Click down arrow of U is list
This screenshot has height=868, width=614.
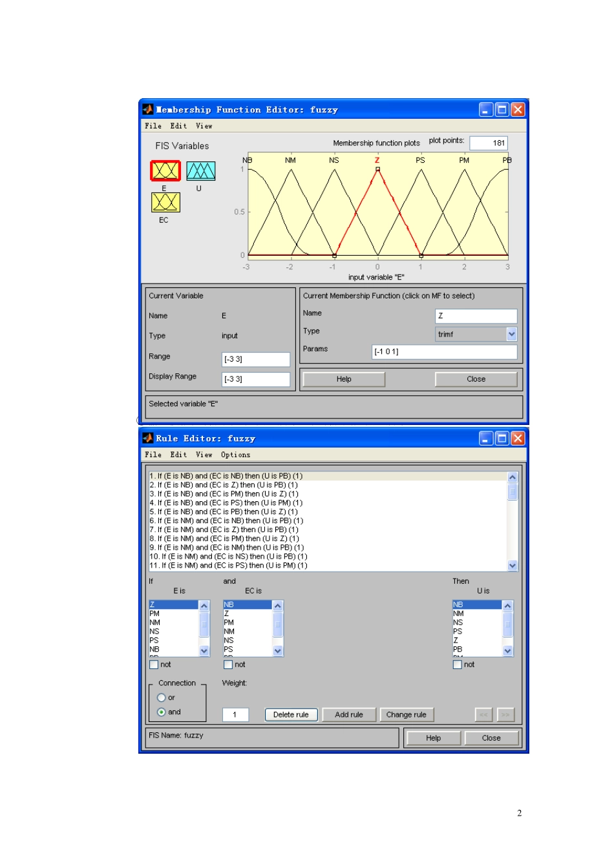507,651
